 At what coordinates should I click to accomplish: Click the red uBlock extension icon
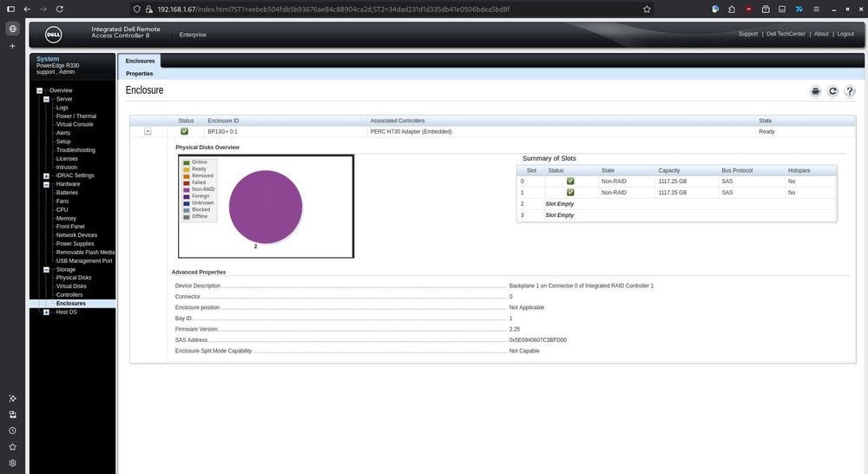click(x=748, y=9)
